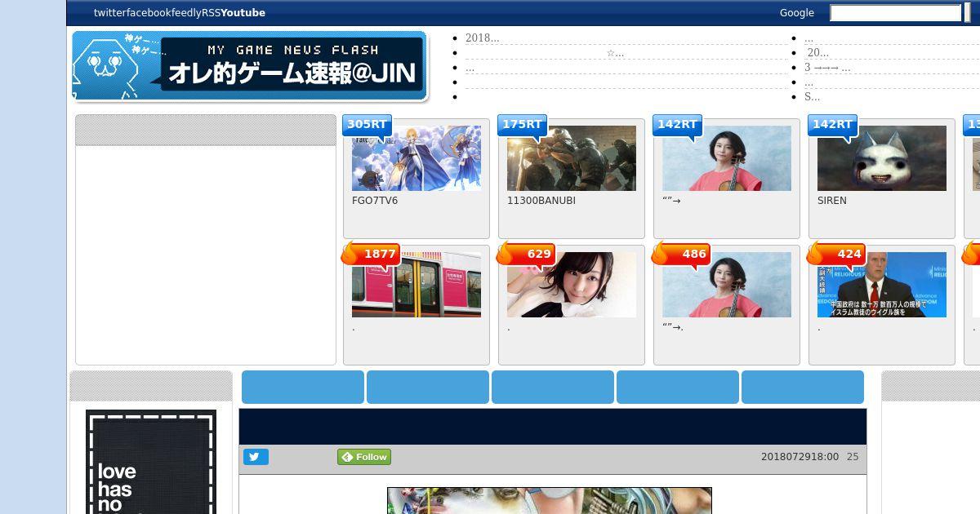Select the leftmost blue navigation tab
The image size is (980, 514).
click(303, 387)
